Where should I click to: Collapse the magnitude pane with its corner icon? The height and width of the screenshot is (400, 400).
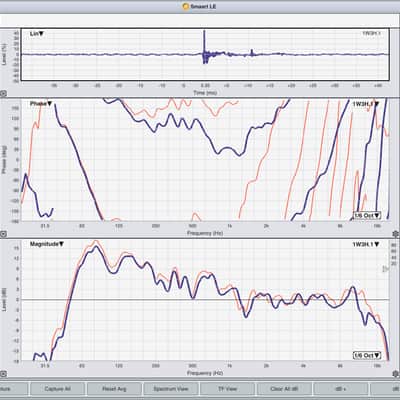click(3, 373)
